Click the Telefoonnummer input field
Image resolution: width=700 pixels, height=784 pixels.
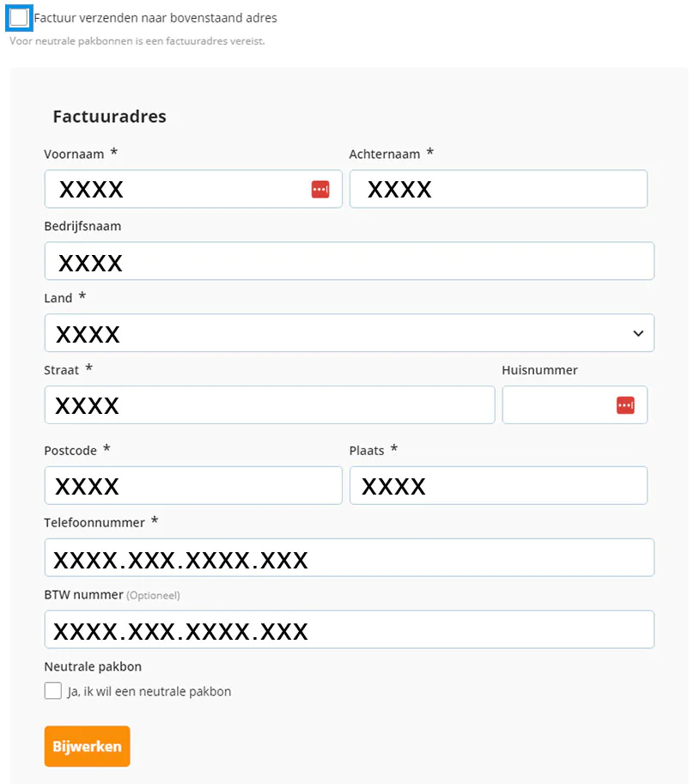point(349,557)
